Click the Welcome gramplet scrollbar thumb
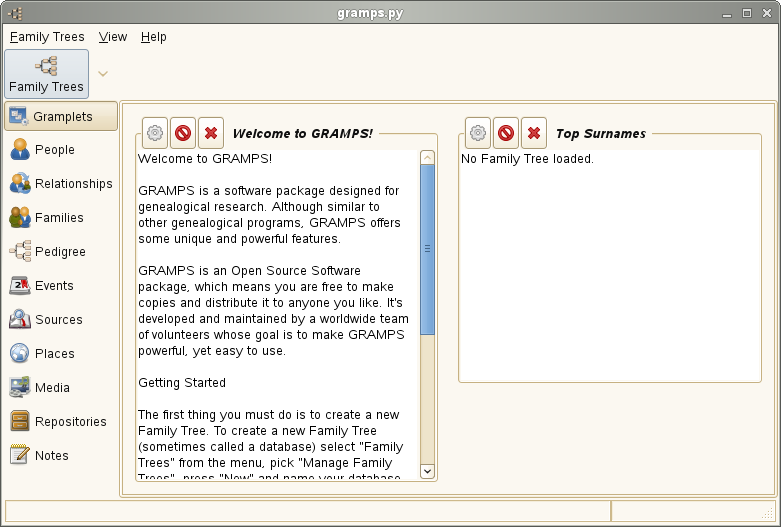This screenshot has width=781, height=527. (x=427, y=250)
